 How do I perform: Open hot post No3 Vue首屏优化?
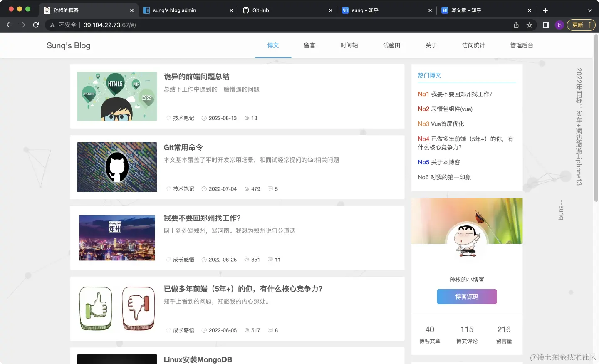441,124
